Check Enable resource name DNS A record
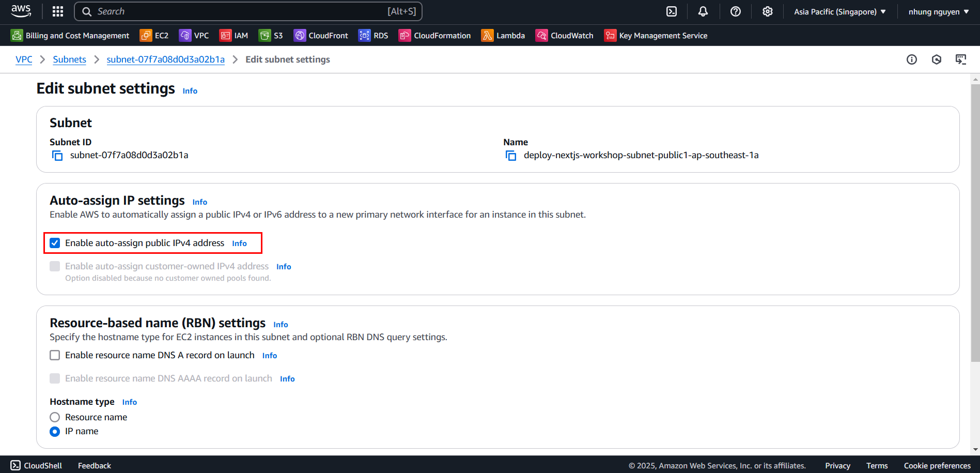Viewport: 980px width, 473px height. [x=55, y=355]
